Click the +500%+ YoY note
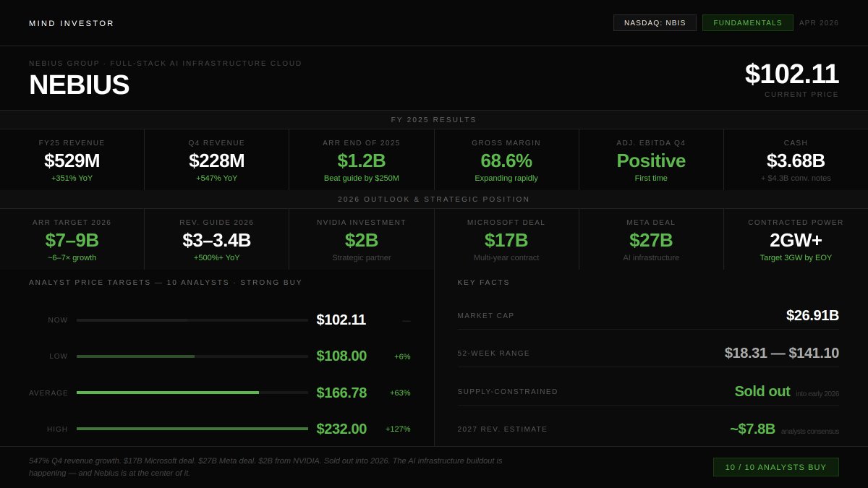868x488 pixels. 217,257
